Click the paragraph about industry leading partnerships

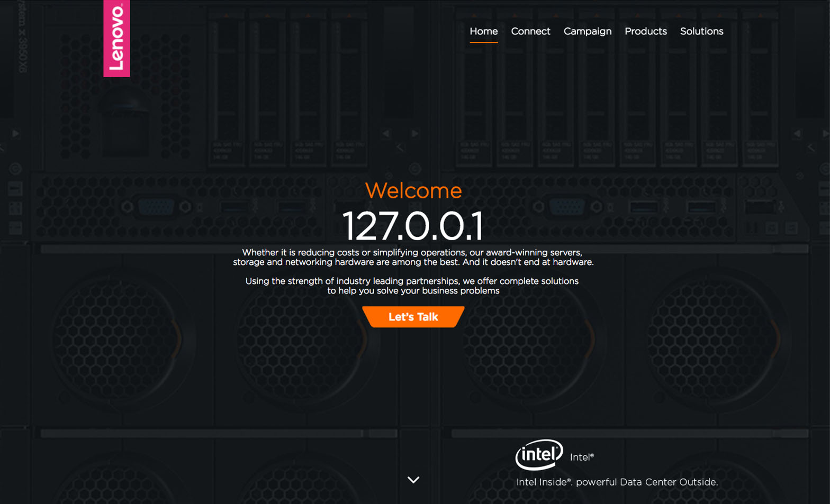pyautogui.click(x=412, y=286)
